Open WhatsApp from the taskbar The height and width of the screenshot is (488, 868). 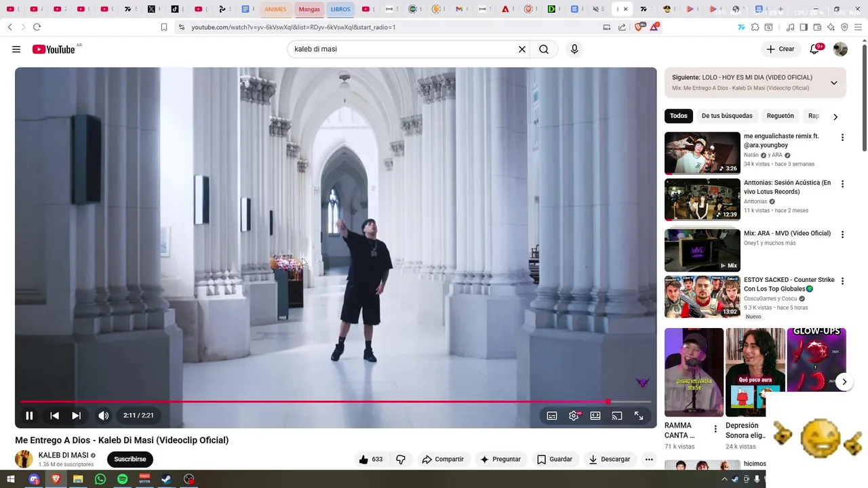[100, 479]
